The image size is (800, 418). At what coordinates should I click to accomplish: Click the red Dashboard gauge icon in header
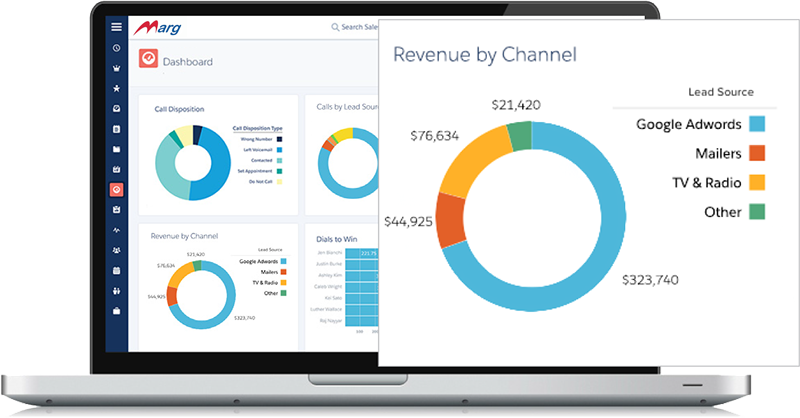[x=148, y=60]
